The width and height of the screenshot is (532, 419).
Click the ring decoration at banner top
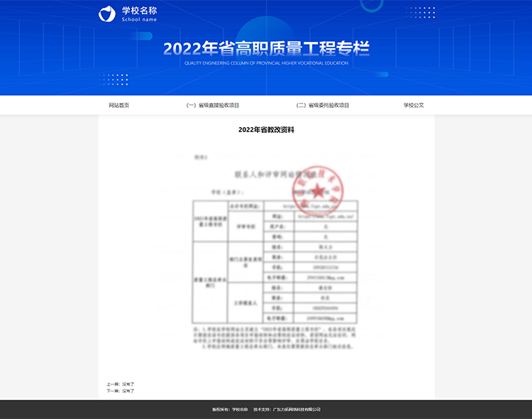tap(371, 6)
